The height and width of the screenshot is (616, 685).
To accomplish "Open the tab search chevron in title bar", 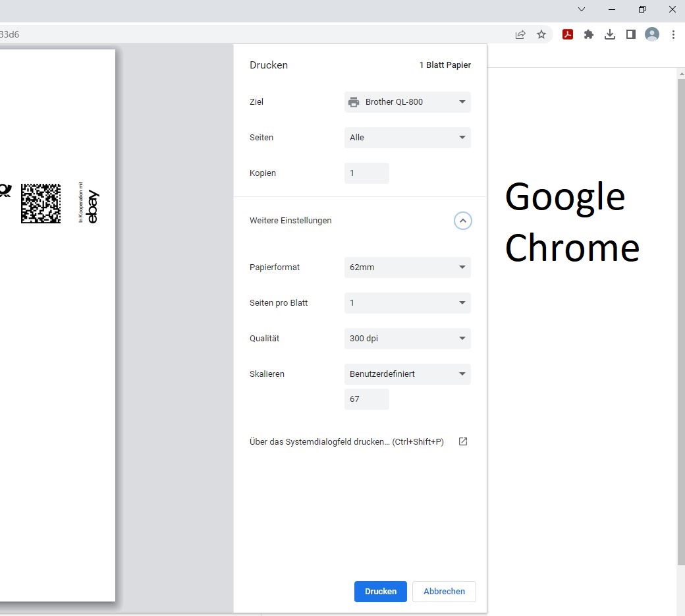I will [582, 9].
